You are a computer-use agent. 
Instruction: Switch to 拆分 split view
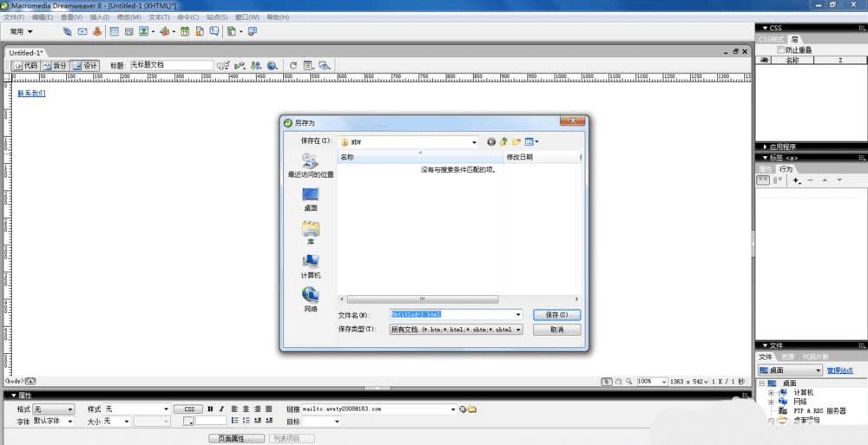[54, 65]
